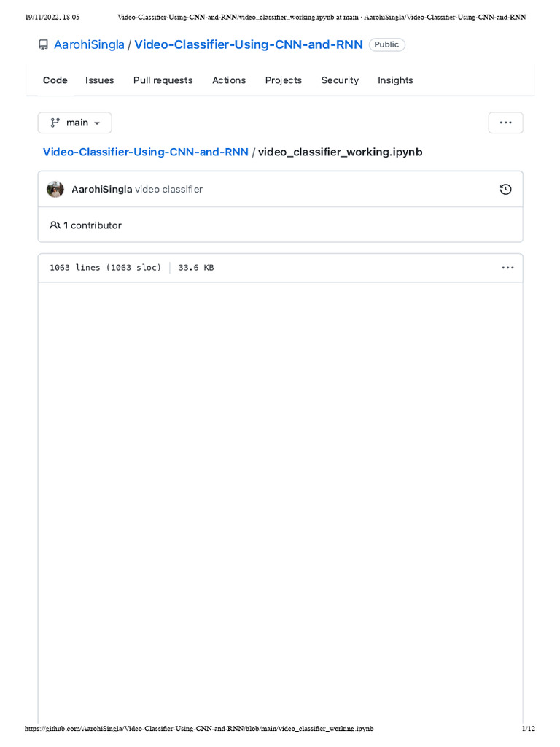Open the AarohiSingla owner link in header
The image size is (560, 747).
tap(89, 45)
